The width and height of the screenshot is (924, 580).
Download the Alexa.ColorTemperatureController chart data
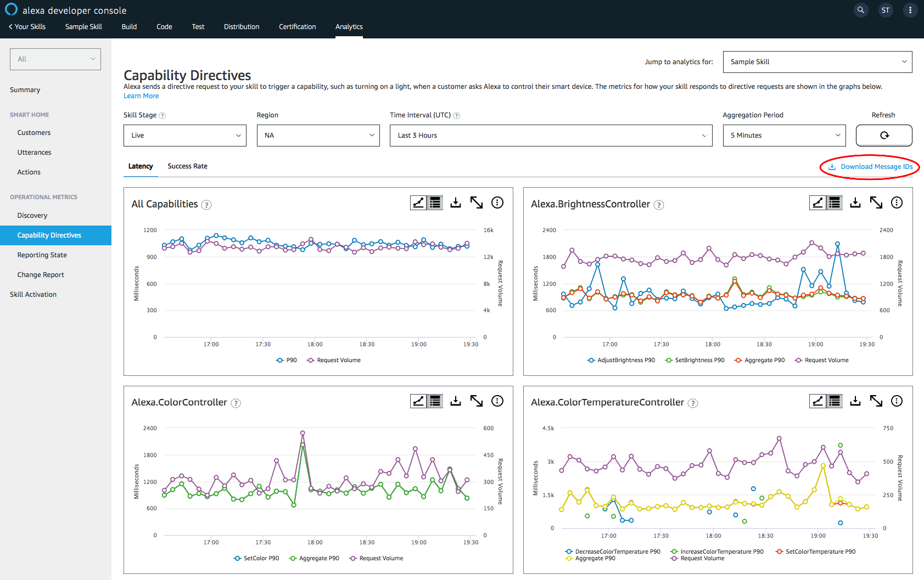tap(855, 401)
